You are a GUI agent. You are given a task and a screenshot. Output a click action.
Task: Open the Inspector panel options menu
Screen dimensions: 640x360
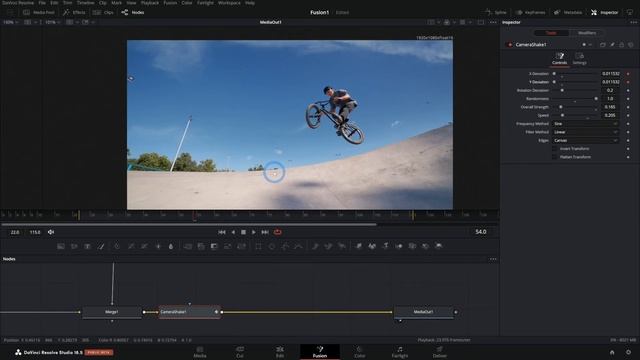coord(633,22)
